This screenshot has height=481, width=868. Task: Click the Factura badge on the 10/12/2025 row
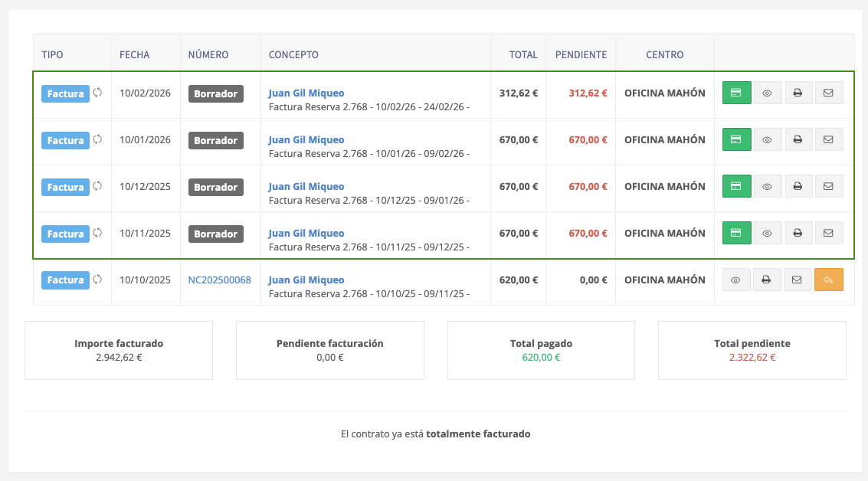65,187
